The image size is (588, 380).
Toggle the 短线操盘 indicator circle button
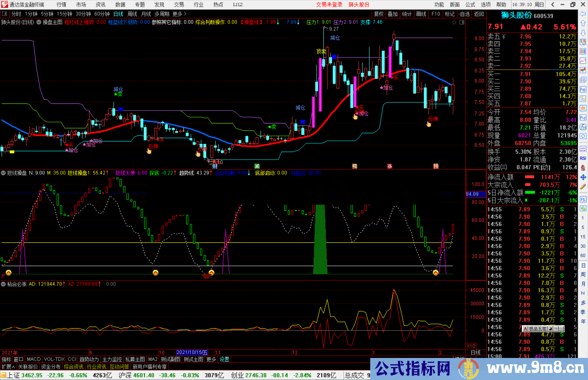coord(3,173)
